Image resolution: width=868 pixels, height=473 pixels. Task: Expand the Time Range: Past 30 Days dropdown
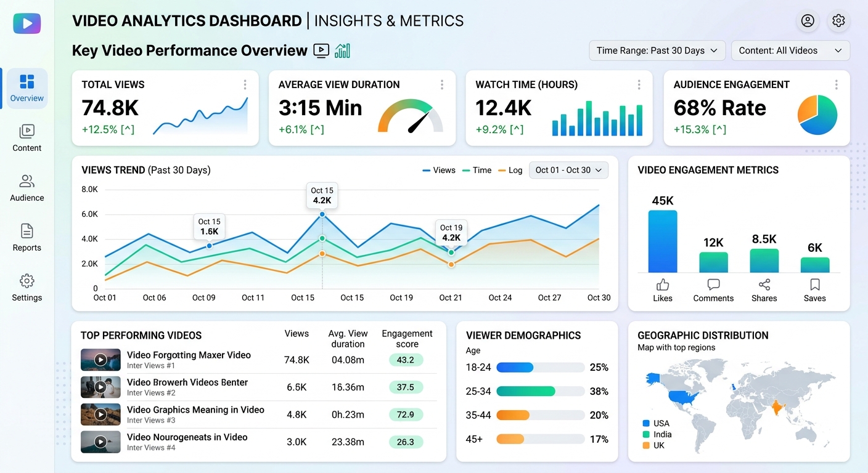coord(657,51)
